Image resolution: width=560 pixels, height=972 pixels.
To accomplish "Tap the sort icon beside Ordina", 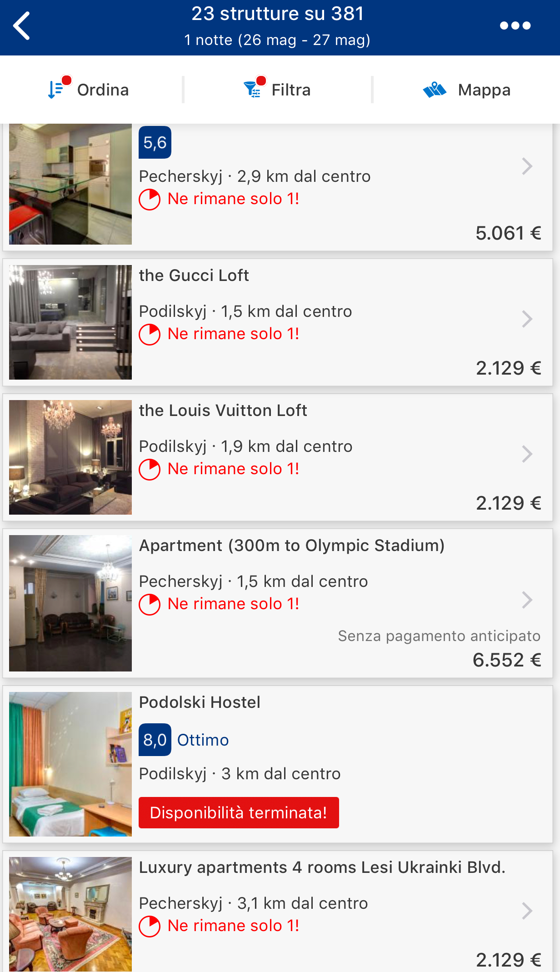I will 56,89.
